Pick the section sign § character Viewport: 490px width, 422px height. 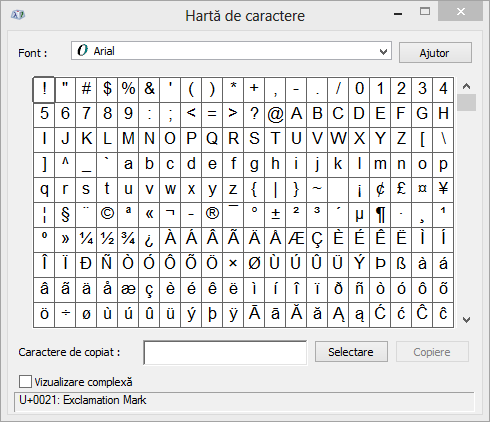tap(65, 215)
